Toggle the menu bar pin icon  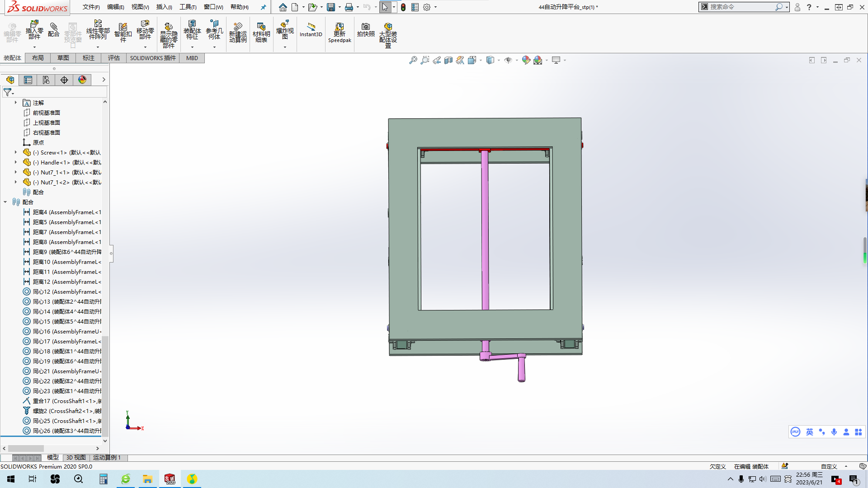pyautogui.click(x=263, y=7)
